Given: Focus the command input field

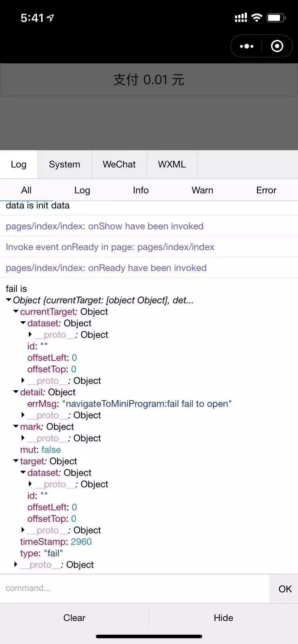Looking at the screenshot, I should pyautogui.click(x=134, y=588).
